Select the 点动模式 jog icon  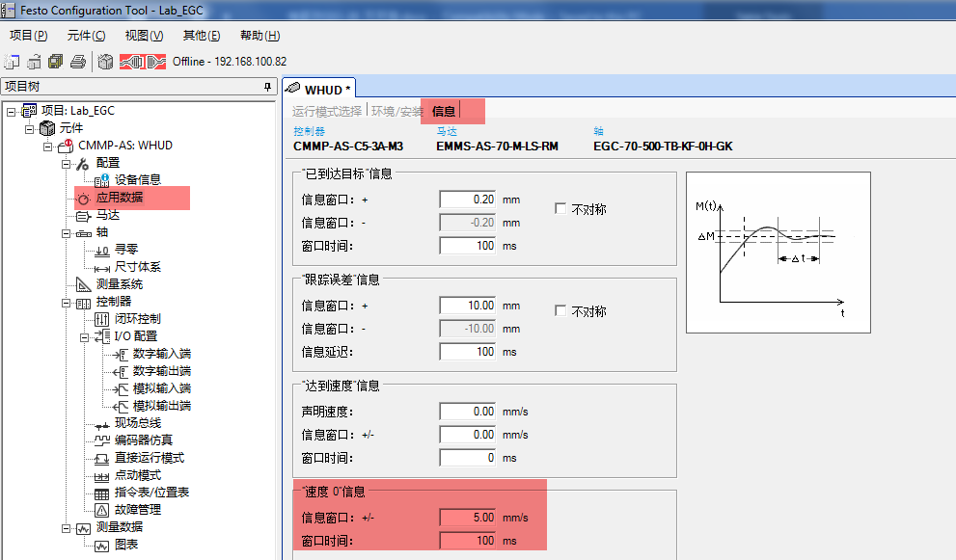point(102,476)
